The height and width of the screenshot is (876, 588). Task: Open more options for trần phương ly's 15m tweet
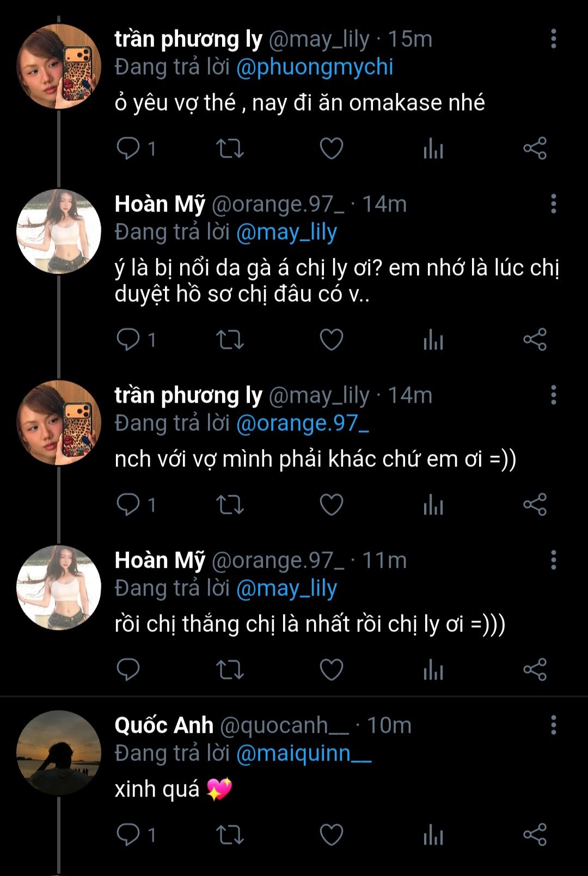[553, 39]
